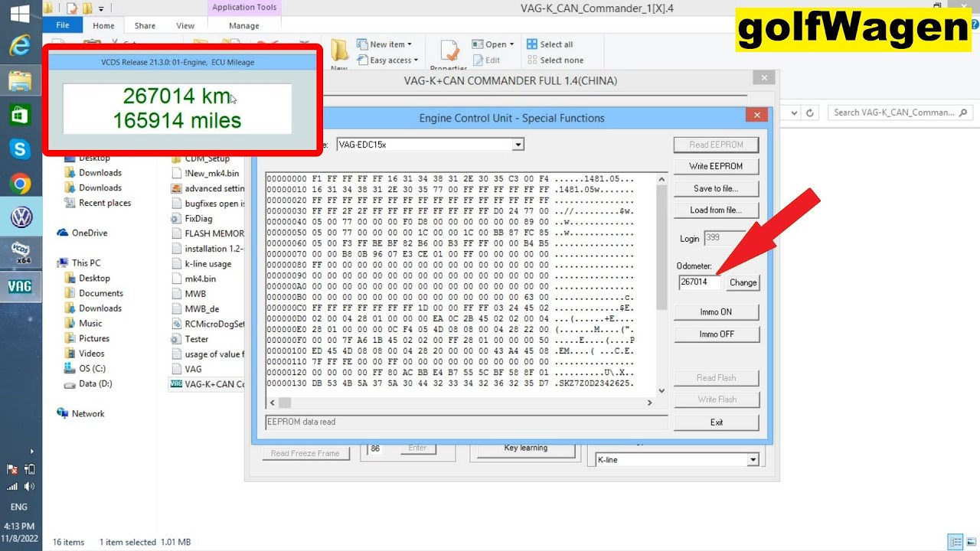
Task: Select the VAG-K+CAN Commander executable file
Action: (x=207, y=384)
